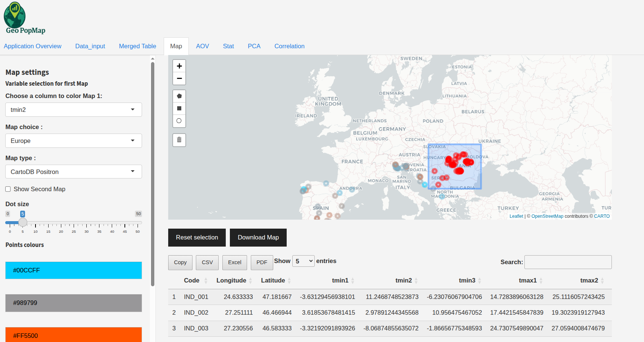Change the Show entries count dropdown
The image size is (644, 342).
coord(303,261)
